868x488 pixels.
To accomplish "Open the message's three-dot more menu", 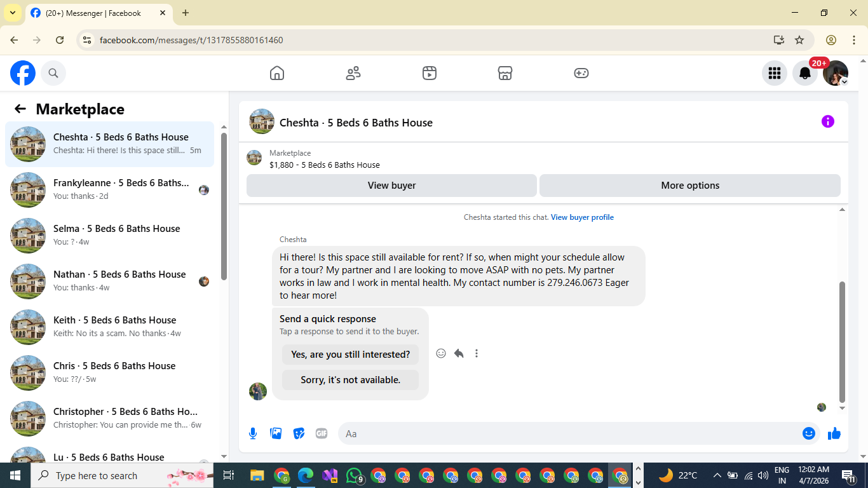I will 477,353.
